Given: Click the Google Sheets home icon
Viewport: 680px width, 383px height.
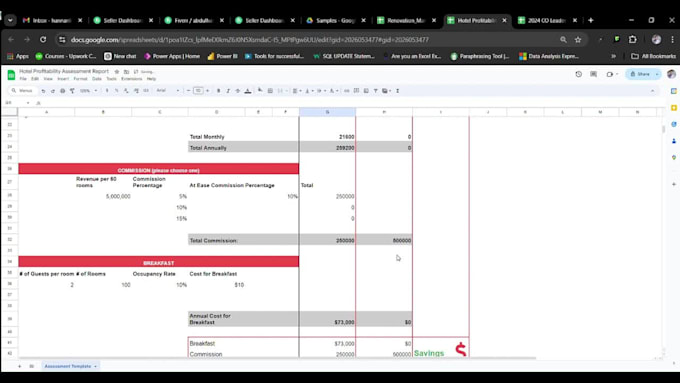Looking at the screenshot, I should [11, 75].
